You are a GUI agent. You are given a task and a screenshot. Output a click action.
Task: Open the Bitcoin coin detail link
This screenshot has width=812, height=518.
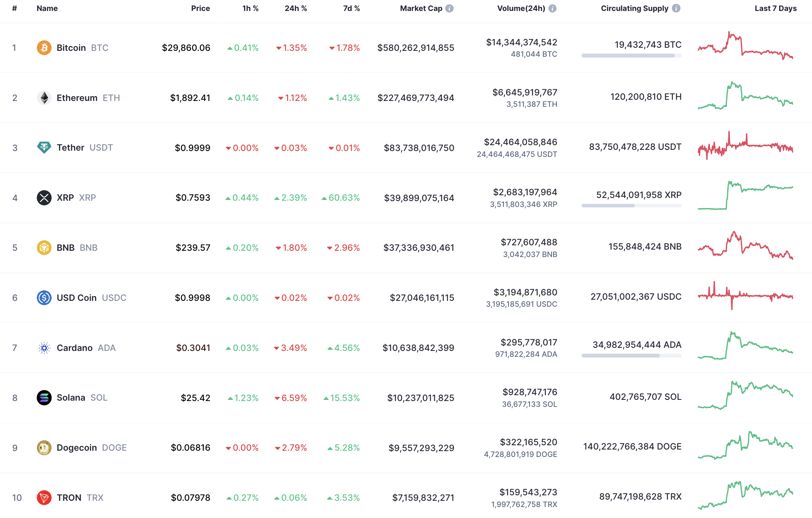tap(71, 48)
